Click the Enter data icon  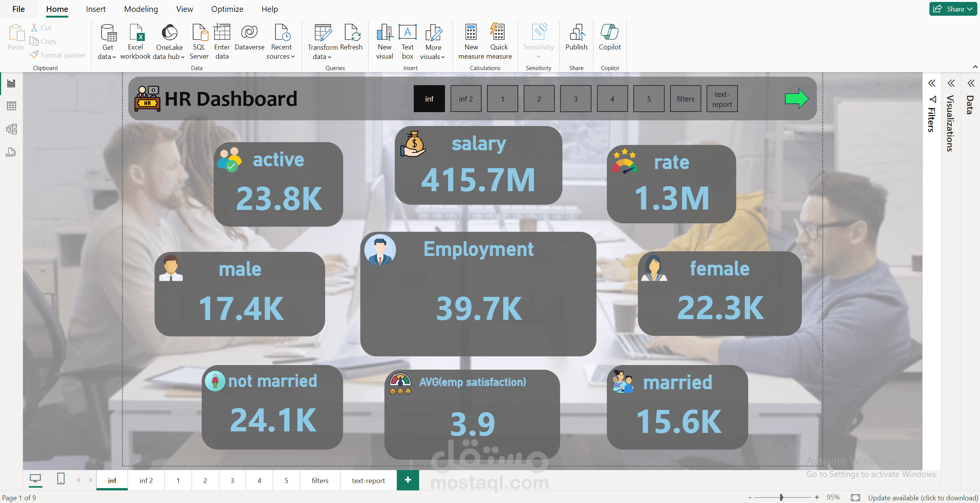(222, 33)
